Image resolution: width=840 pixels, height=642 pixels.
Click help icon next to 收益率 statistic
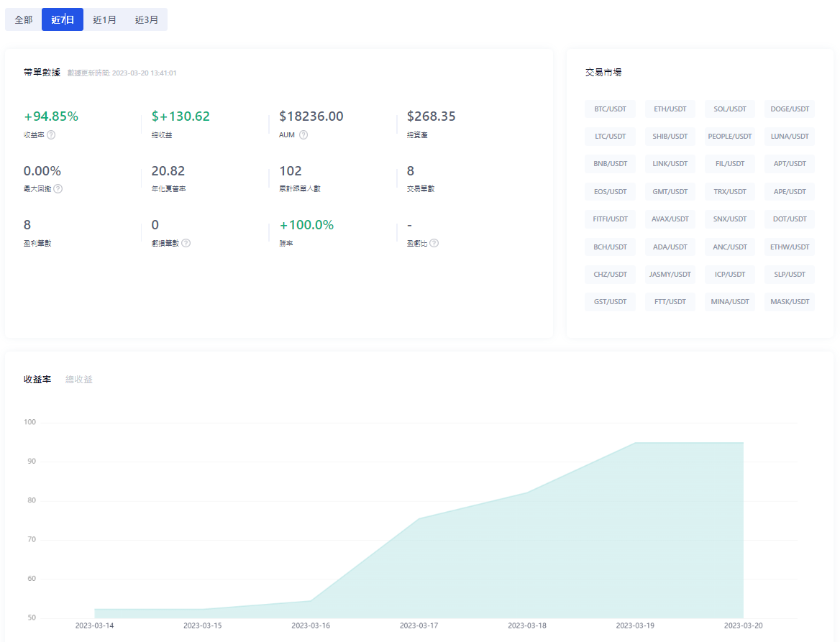(x=51, y=134)
